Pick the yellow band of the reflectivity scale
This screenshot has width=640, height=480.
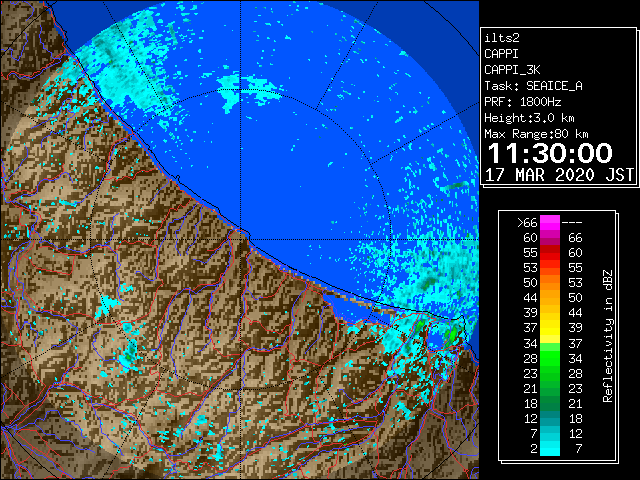pyautogui.click(x=550, y=329)
